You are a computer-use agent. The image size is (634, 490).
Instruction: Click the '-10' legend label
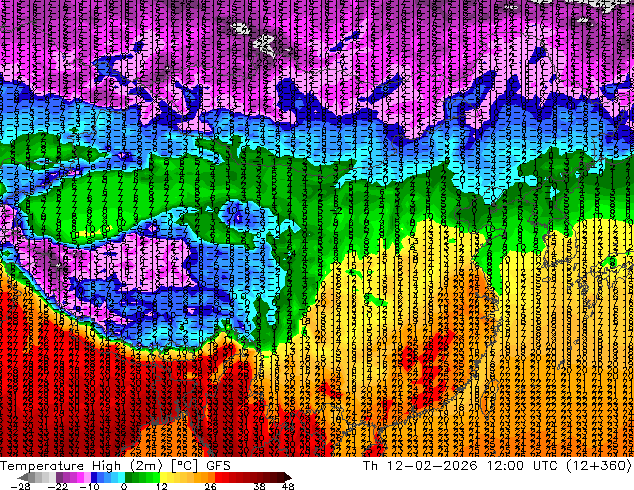coord(89,486)
